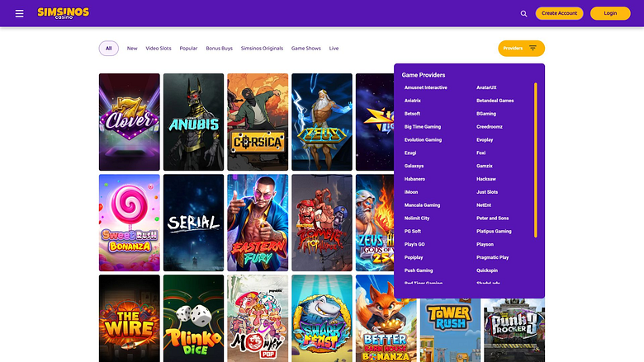The image size is (644, 362).
Task: Launch The Wire game tile
Action: point(130,318)
